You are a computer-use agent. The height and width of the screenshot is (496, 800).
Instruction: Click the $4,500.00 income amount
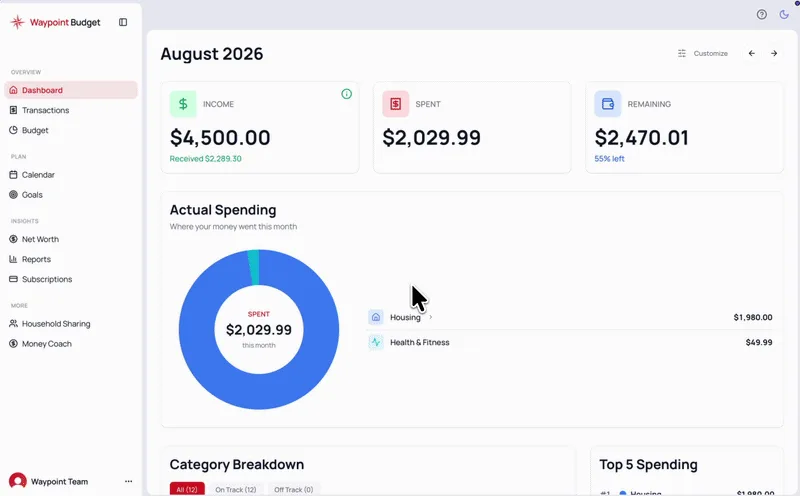[x=220, y=137]
